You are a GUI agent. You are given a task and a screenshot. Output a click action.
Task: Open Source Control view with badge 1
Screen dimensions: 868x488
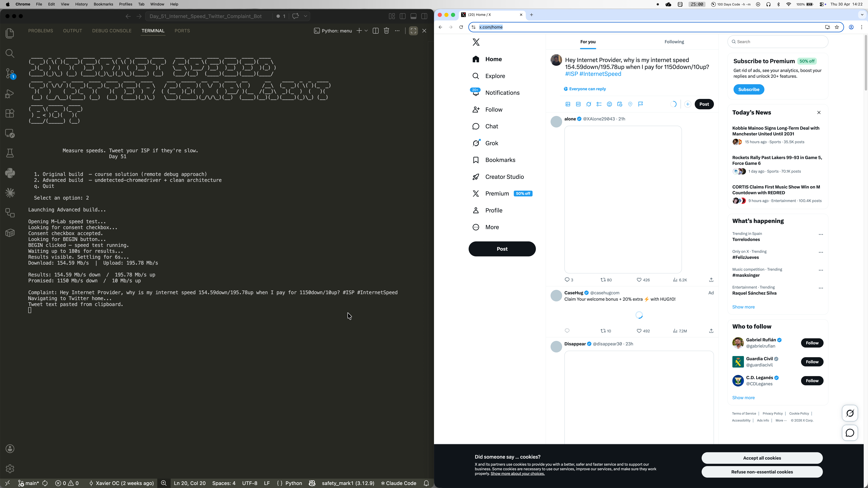click(10, 73)
